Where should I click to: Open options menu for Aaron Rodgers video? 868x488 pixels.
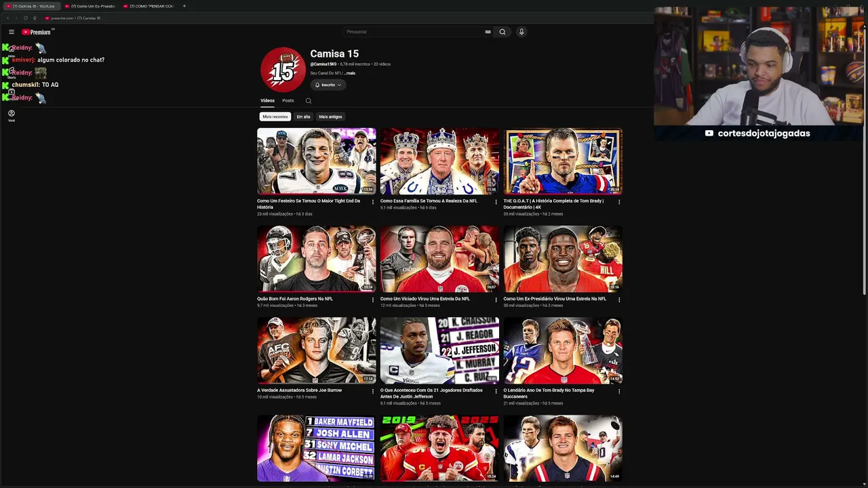[x=372, y=300]
